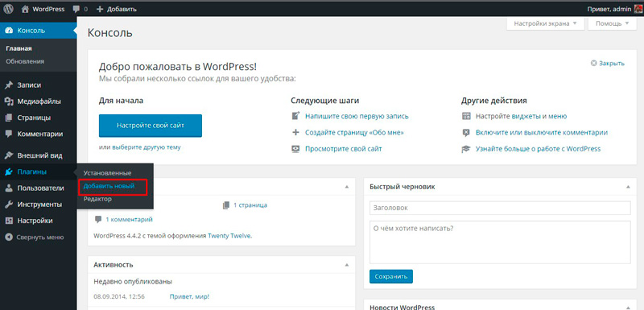Click the pages icon beside 1 страница
The image size is (644, 310).
click(225, 205)
